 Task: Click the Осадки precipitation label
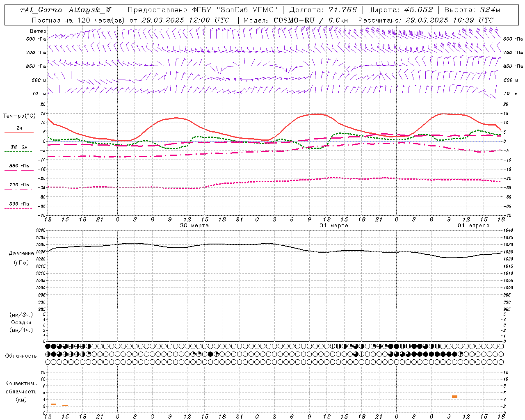click(21, 322)
